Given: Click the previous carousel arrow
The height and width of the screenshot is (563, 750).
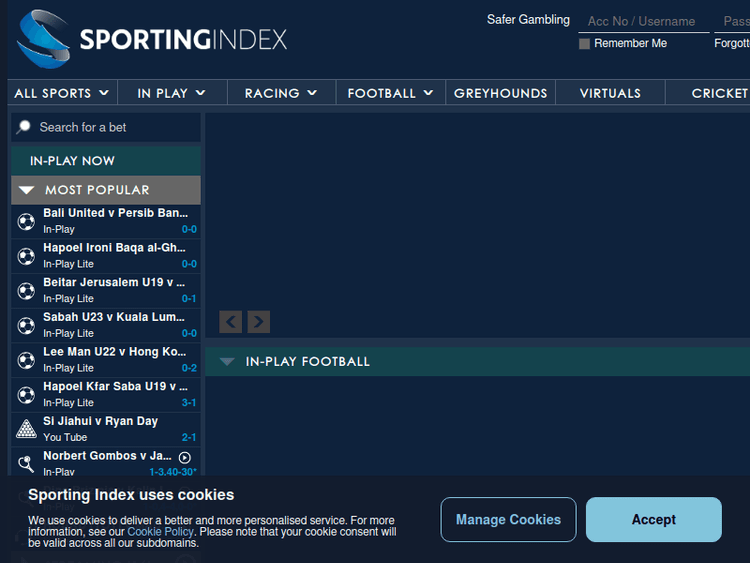Looking at the screenshot, I should (x=231, y=321).
